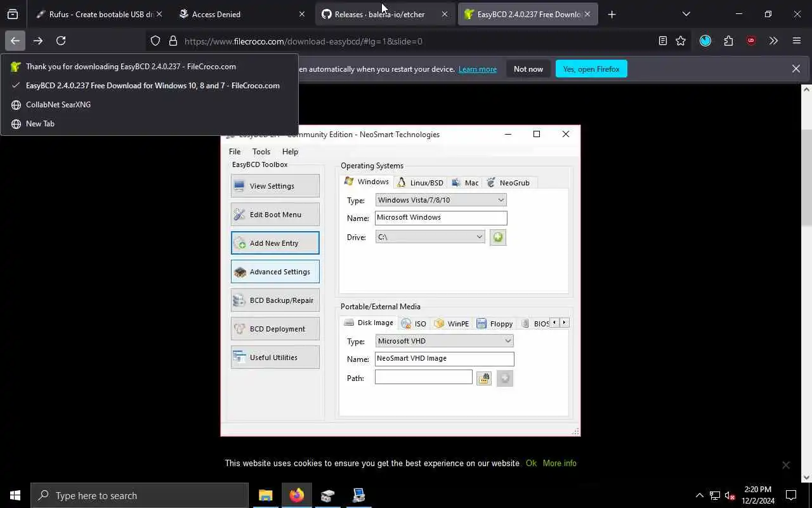
Task: Dismiss the notification bar with X
Action: [796, 69]
